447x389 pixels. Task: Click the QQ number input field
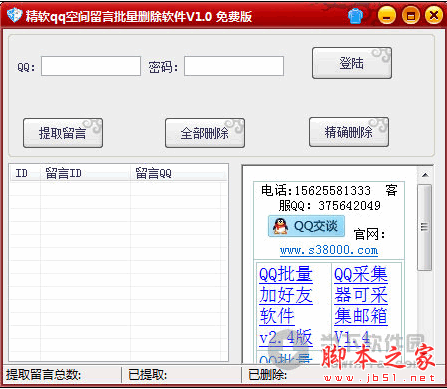coord(91,66)
